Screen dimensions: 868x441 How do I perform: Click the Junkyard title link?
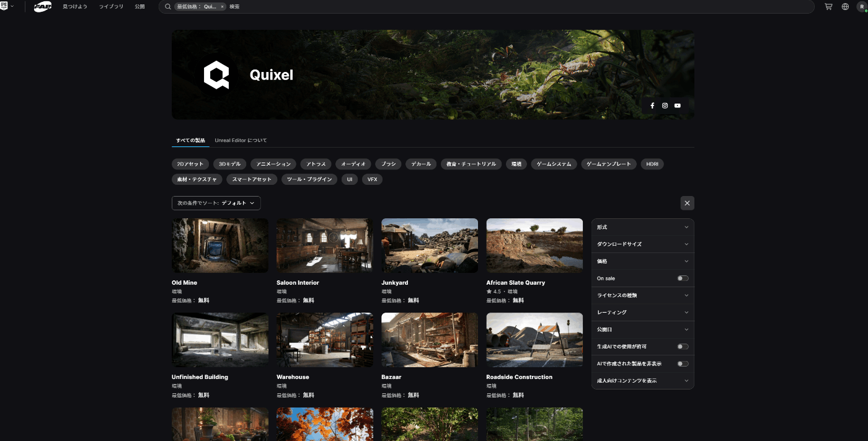pos(394,283)
